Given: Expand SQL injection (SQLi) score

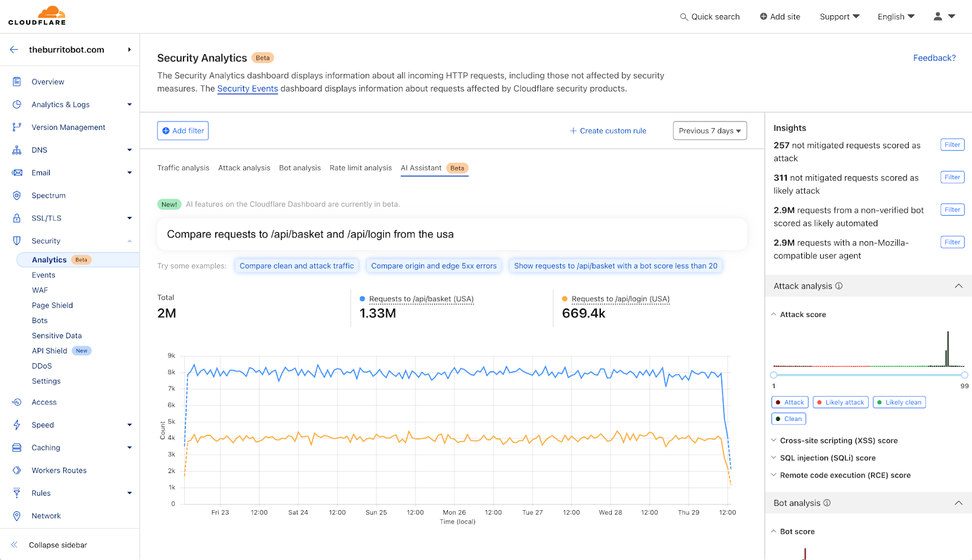Looking at the screenshot, I should (823, 458).
